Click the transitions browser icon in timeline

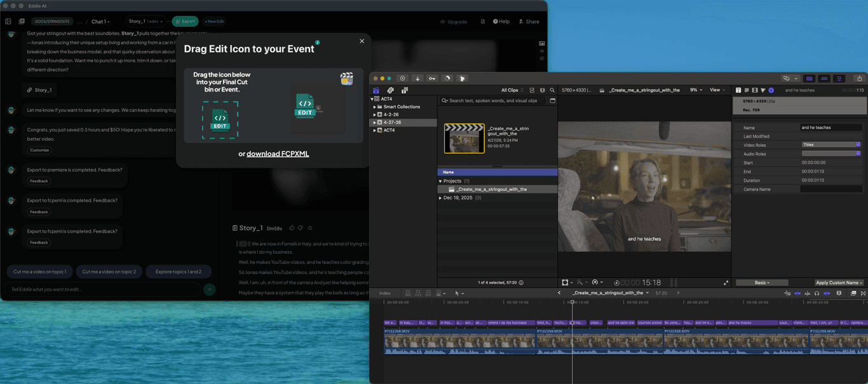(x=863, y=293)
